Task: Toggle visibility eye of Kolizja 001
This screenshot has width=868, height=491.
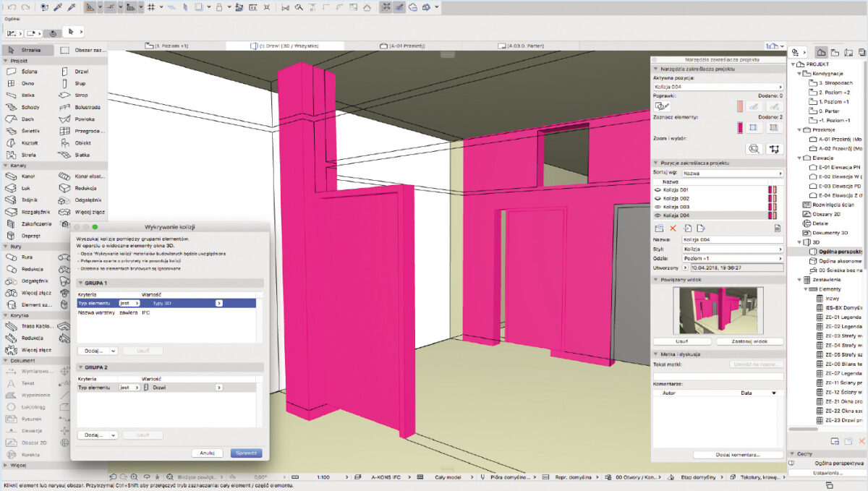Action: click(658, 190)
